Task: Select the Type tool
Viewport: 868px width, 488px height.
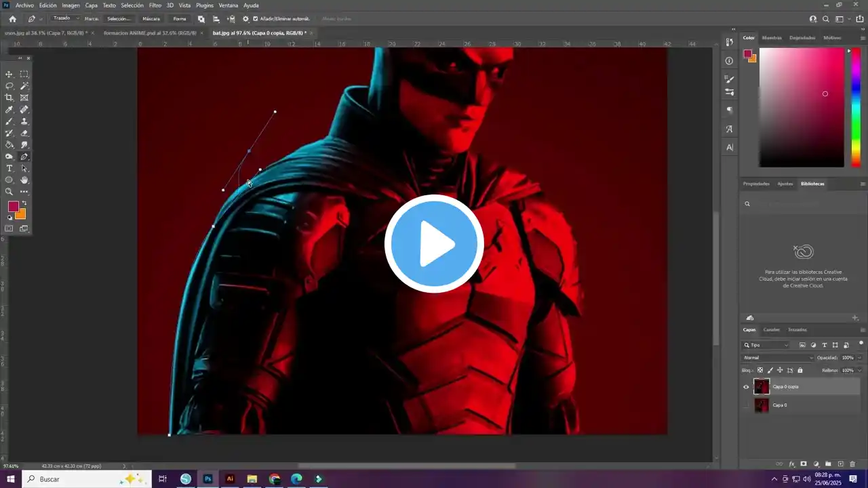Action: (x=9, y=168)
